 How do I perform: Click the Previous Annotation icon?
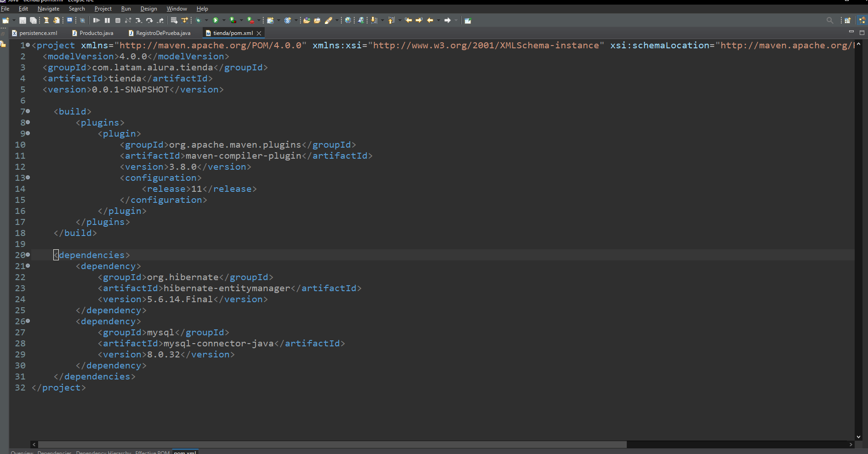click(391, 20)
